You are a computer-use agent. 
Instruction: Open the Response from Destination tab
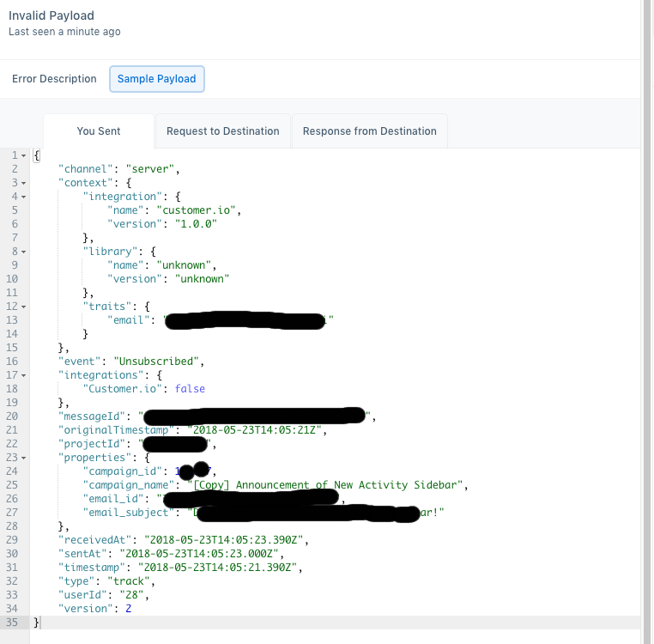click(370, 131)
